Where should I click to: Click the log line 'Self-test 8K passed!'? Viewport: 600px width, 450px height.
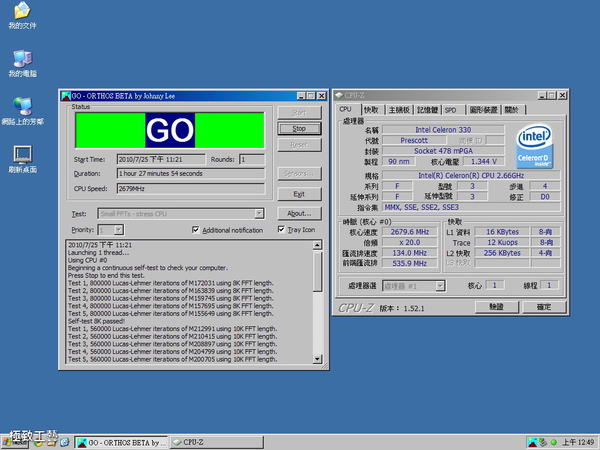click(96, 321)
